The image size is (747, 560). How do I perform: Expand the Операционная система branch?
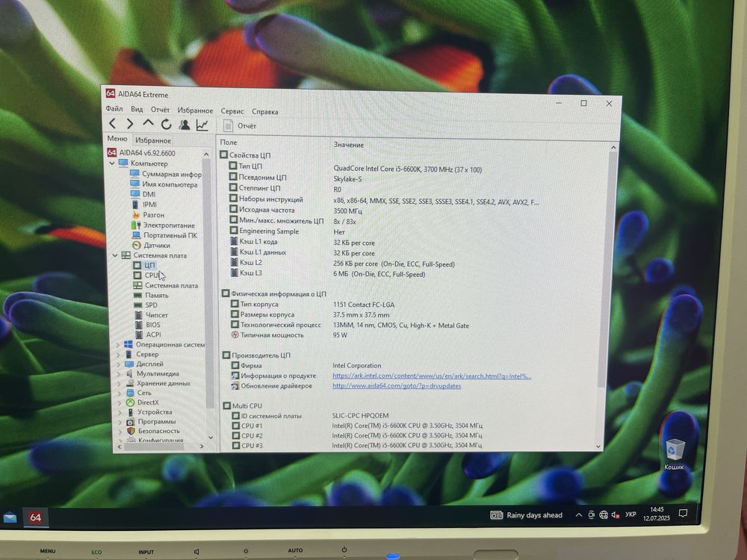tap(119, 345)
